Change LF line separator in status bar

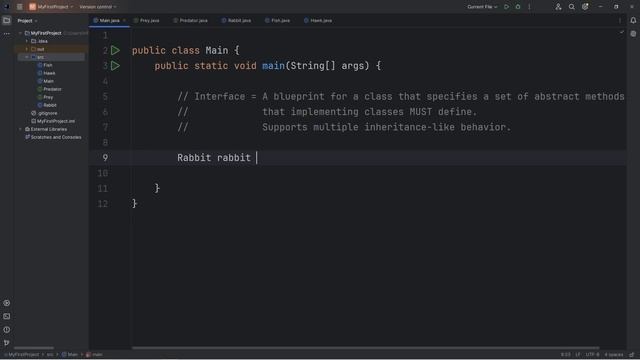[578, 355]
